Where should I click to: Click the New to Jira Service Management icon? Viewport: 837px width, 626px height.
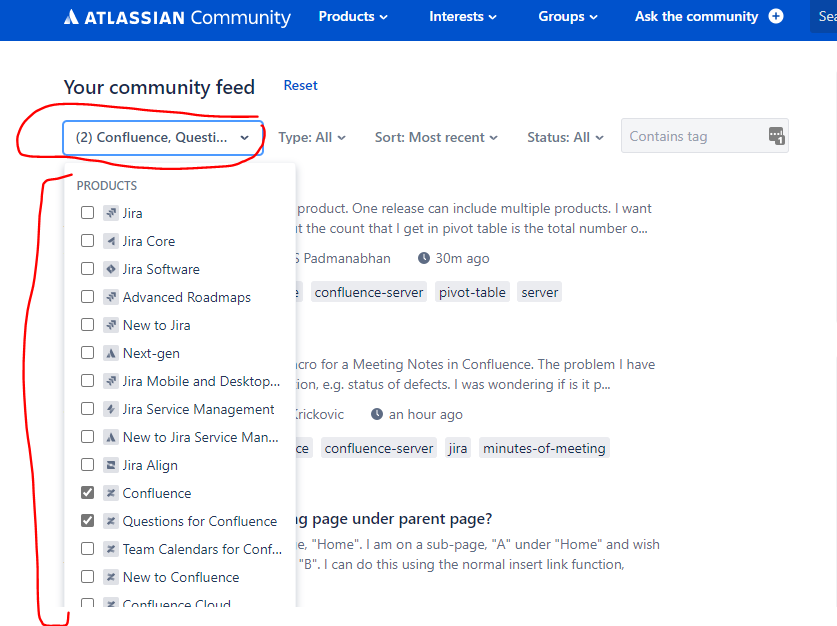point(110,437)
